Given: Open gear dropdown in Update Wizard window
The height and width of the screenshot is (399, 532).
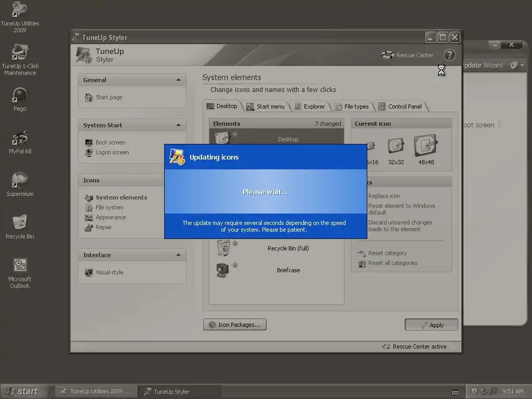Looking at the screenshot, I should [517, 65].
